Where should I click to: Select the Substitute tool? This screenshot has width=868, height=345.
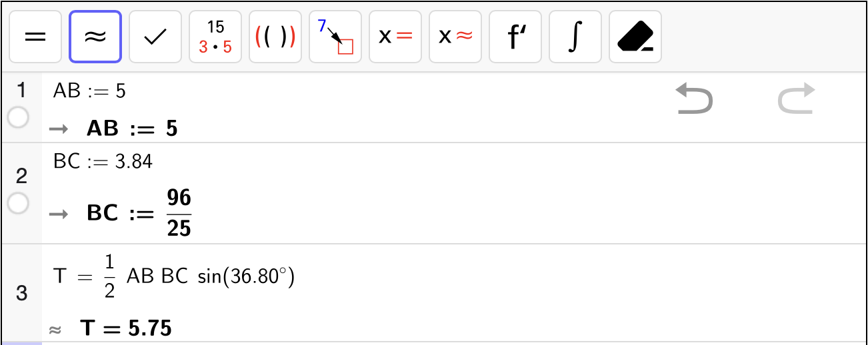tap(335, 37)
